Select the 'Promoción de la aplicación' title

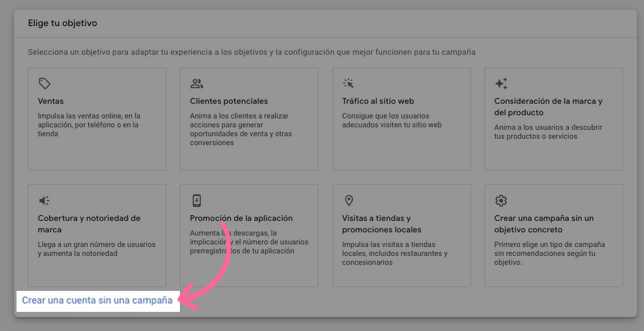[x=241, y=218]
